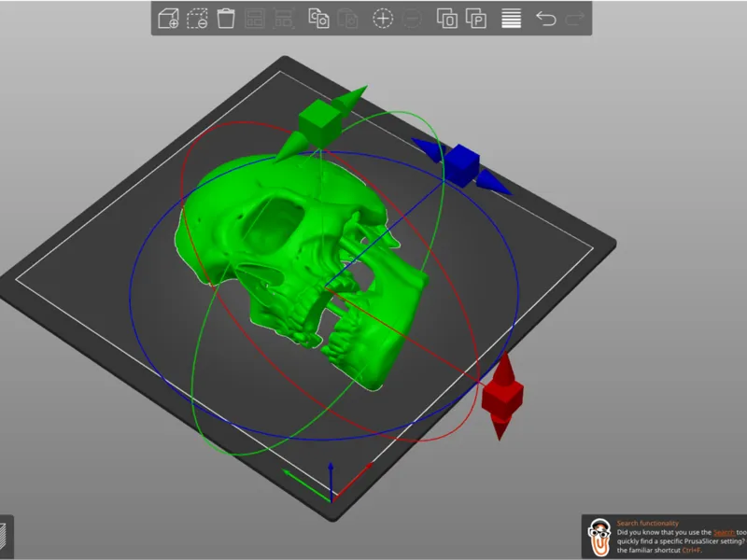Click the Redo arrow icon

575,19
